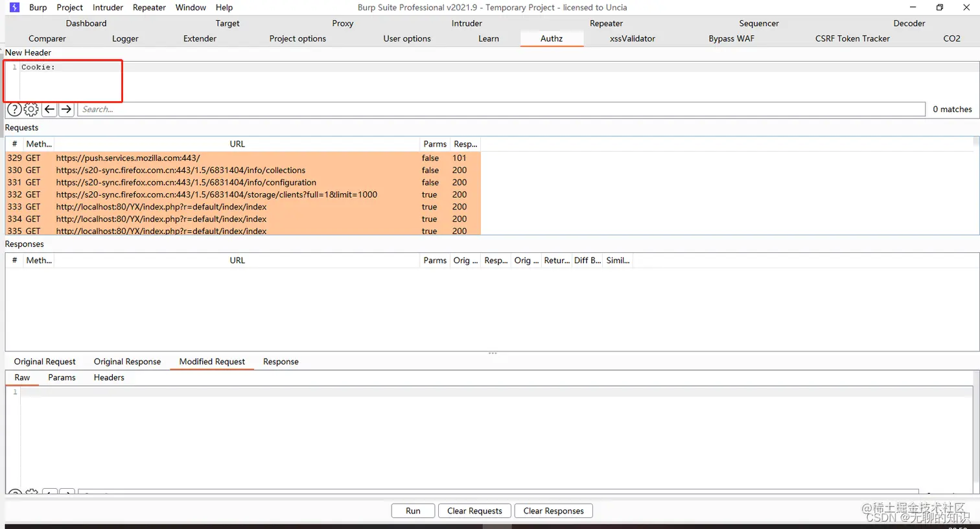Select request 332 storage/clients row

(243, 194)
